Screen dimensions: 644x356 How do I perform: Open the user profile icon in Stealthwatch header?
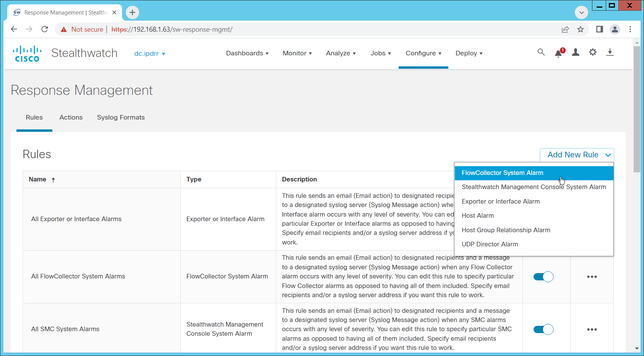click(x=576, y=52)
